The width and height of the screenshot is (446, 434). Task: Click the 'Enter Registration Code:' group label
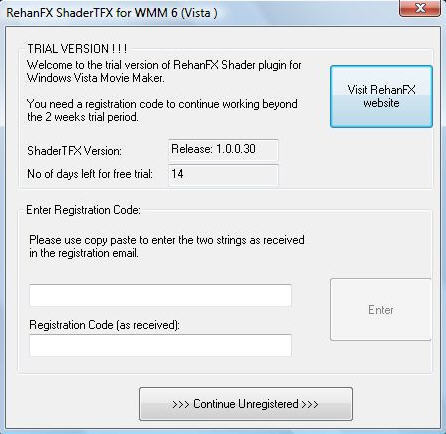83,210
